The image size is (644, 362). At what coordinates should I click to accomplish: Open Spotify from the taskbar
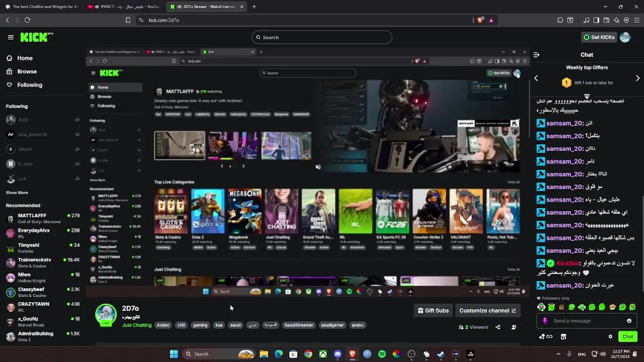(382, 354)
